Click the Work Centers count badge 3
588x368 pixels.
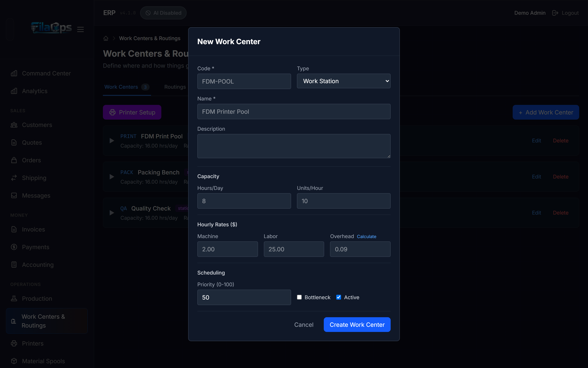[x=145, y=87]
